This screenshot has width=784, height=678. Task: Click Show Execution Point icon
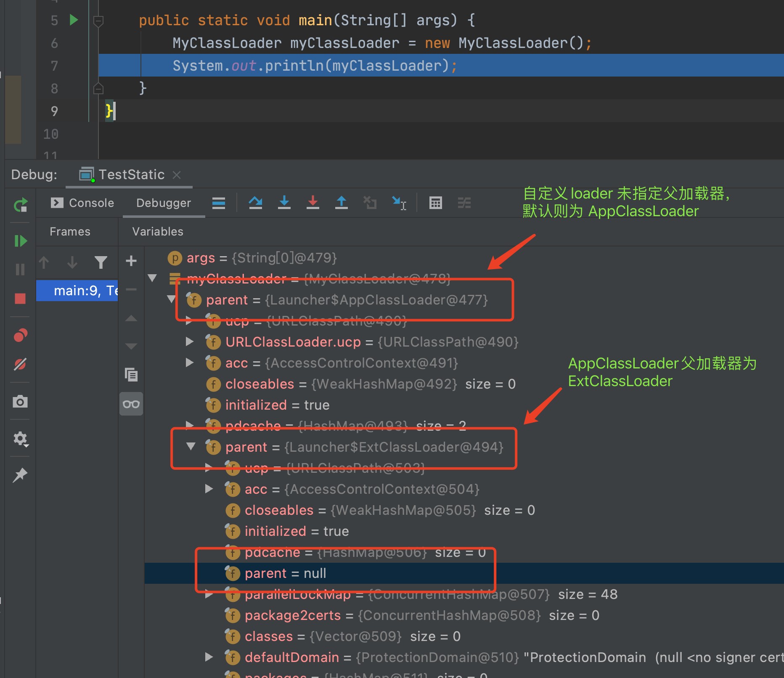pos(219,203)
